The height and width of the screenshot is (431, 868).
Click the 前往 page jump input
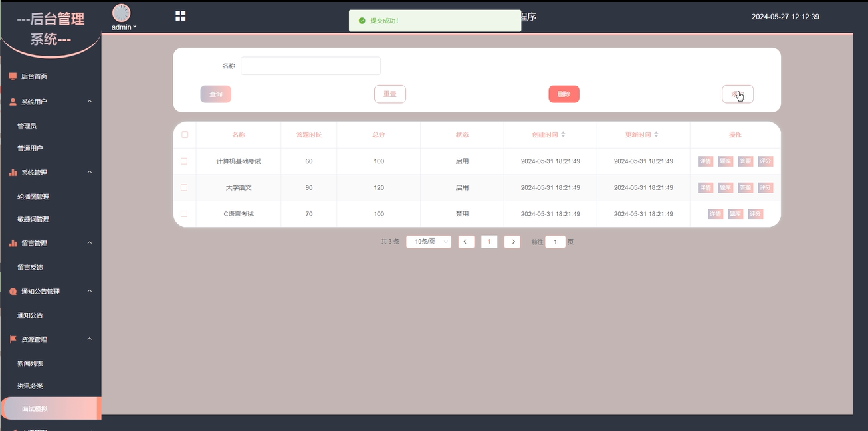(555, 242)
